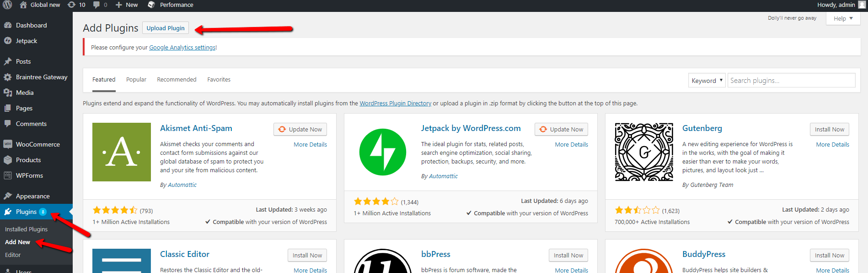Open Installed Plugins in the sidebar submenu
Image resolution: width=868 pixels, height=273 pixels.
(x=26, y=229)
